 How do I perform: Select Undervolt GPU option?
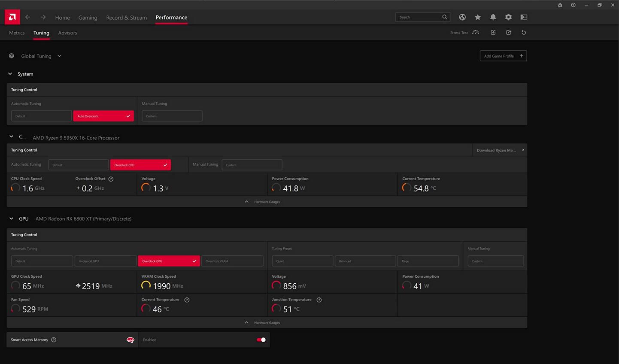point(106,261)
